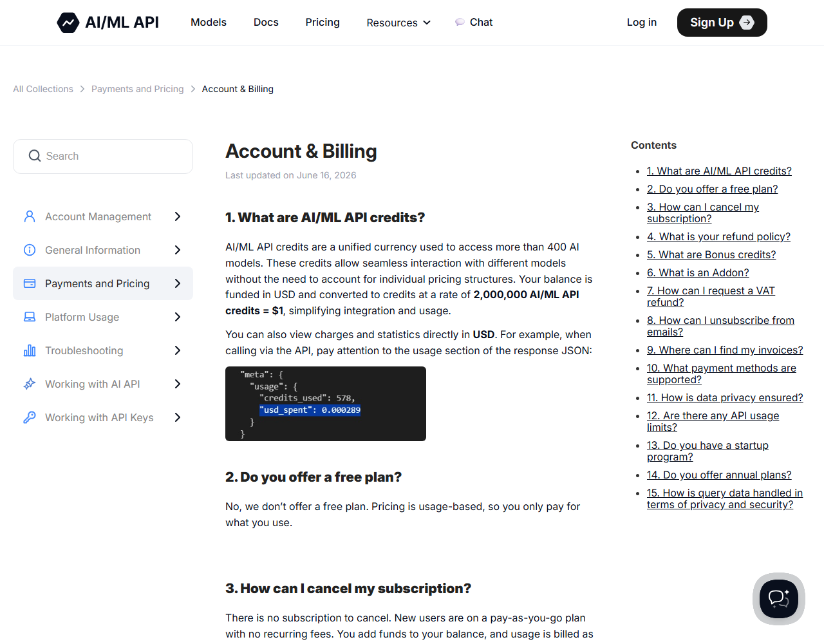Image resolution: width=824 pixels, height=644 pixels.
Task: Click heading 2. Do you offer a free plan?
Action: tap(314, 477)
